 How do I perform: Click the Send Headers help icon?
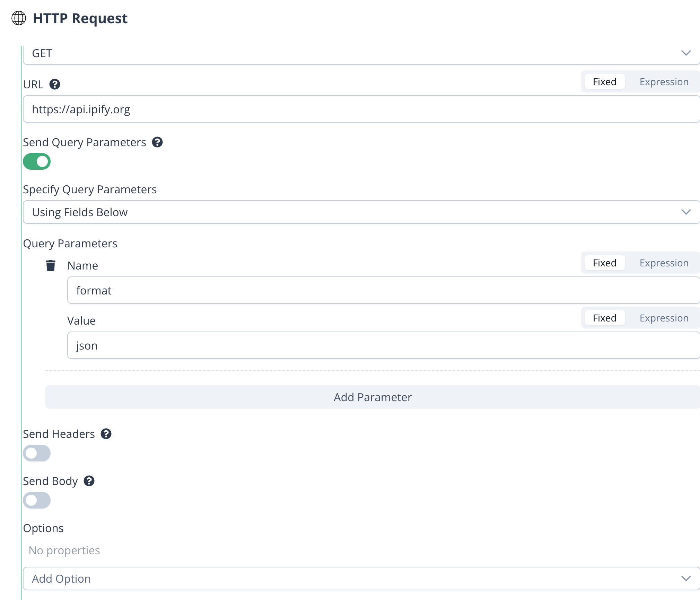(x=106, y=434)
